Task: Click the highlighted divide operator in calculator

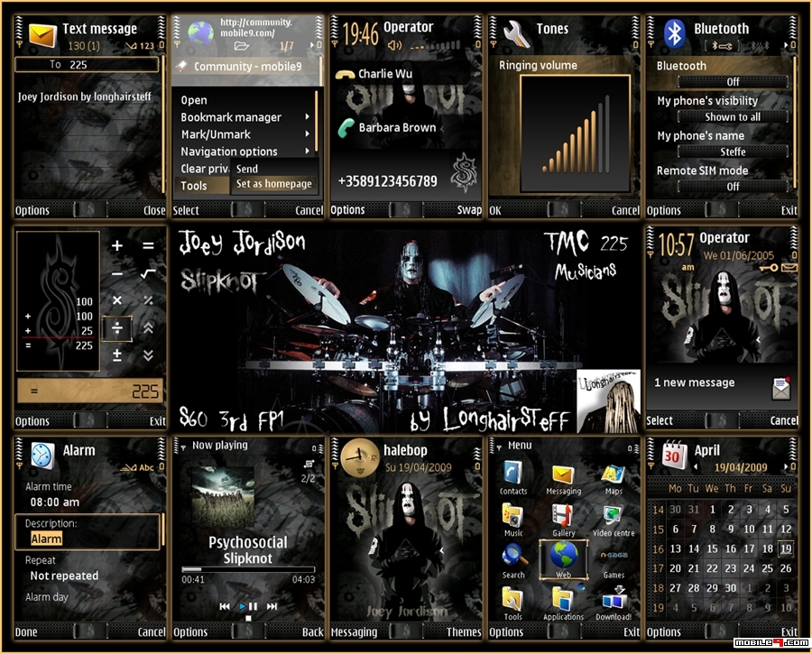Action: [117, 327]
